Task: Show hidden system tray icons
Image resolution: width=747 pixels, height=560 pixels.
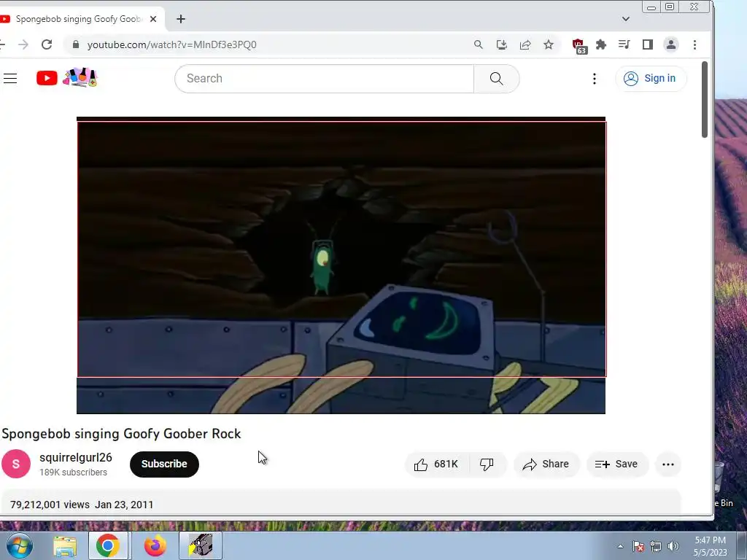Action: tap(620, 546)
